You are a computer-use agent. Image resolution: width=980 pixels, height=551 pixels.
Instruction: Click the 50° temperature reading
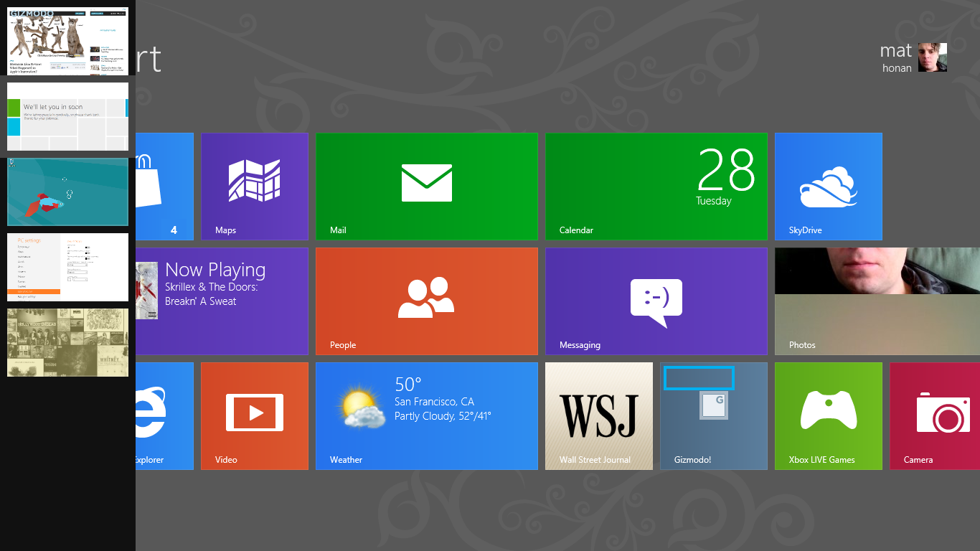(408, 384)
